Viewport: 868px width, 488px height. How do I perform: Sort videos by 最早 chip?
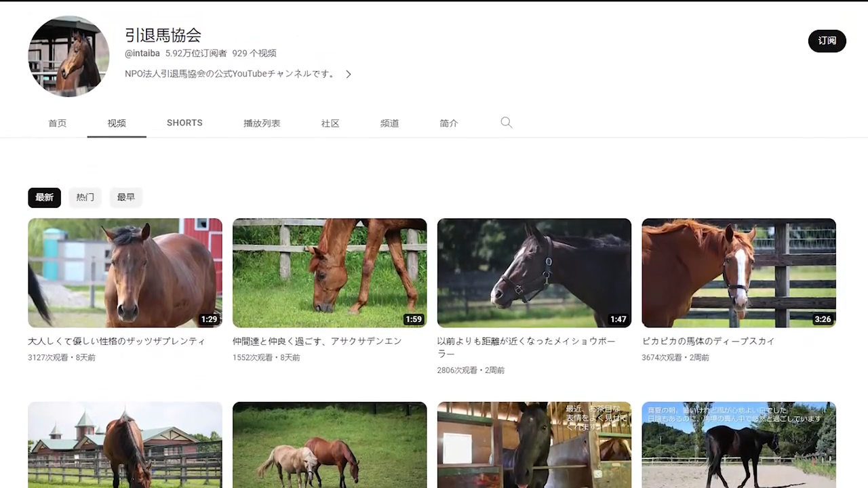pyautogui.click(x=125, y=197)
